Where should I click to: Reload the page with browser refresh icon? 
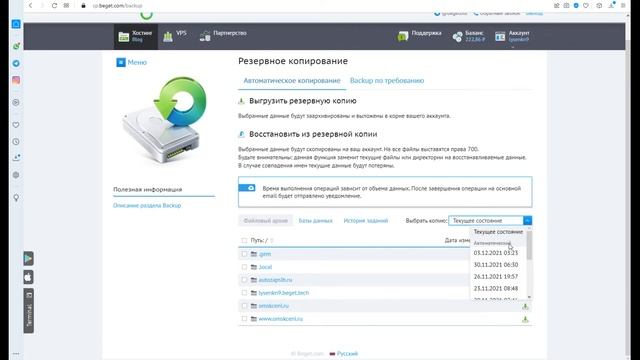pyautogui.click(x=54, y=6)
